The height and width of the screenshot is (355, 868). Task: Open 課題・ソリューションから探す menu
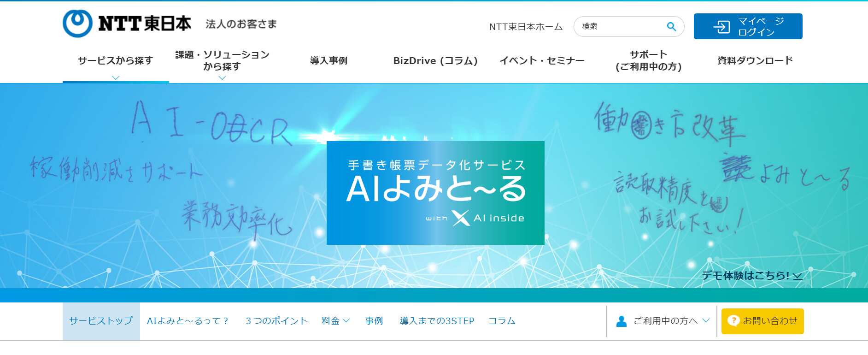coord(222,60)
